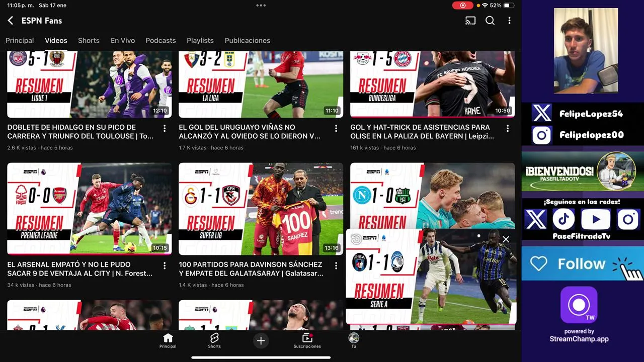
Task: Open title EL ARSENAL EMPATÓ Y NO LE PUDO
Action: click(x=80, y=269)
